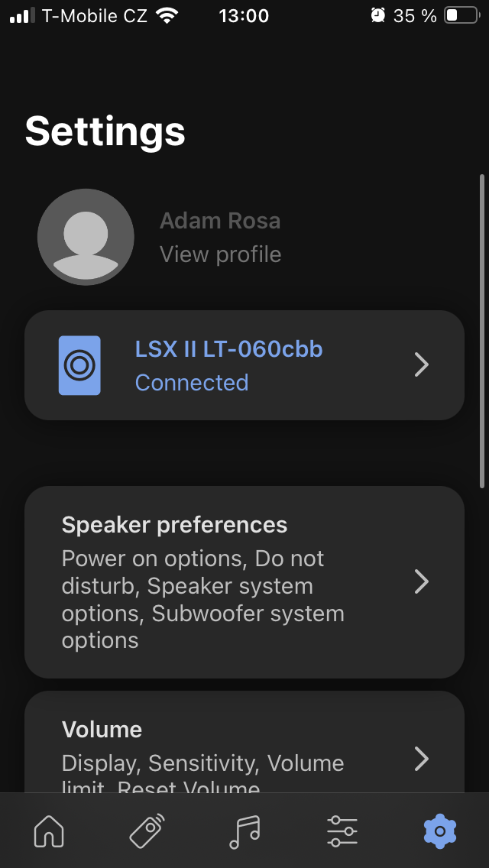Open Speaker preferences via its chevron arrow
Screen dimensions: 489x868
click(x=421, y=582)
